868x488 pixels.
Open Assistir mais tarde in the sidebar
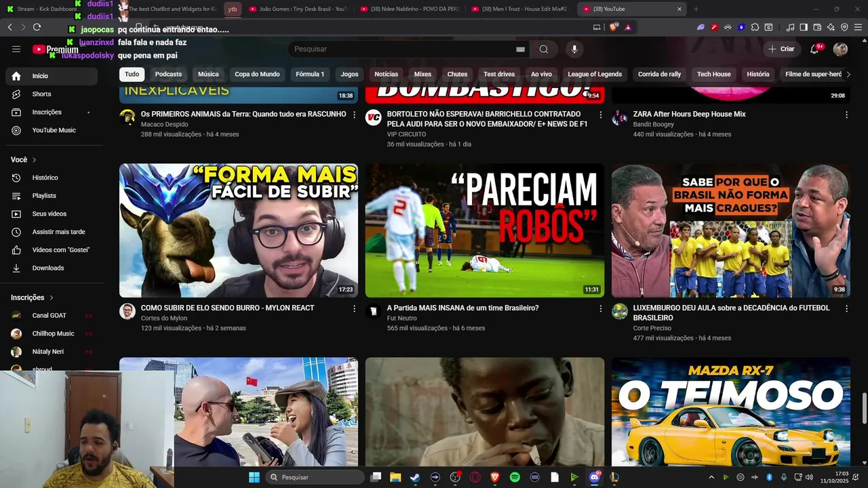click(52, 232)
